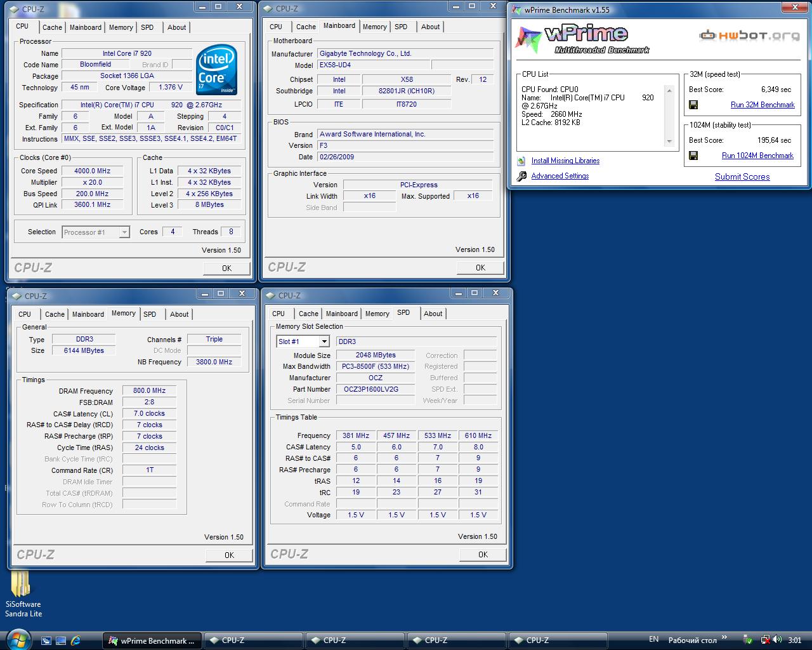
Task: Click the part number OCZ3P1600LV2G field
Action: tap(375, 390)
